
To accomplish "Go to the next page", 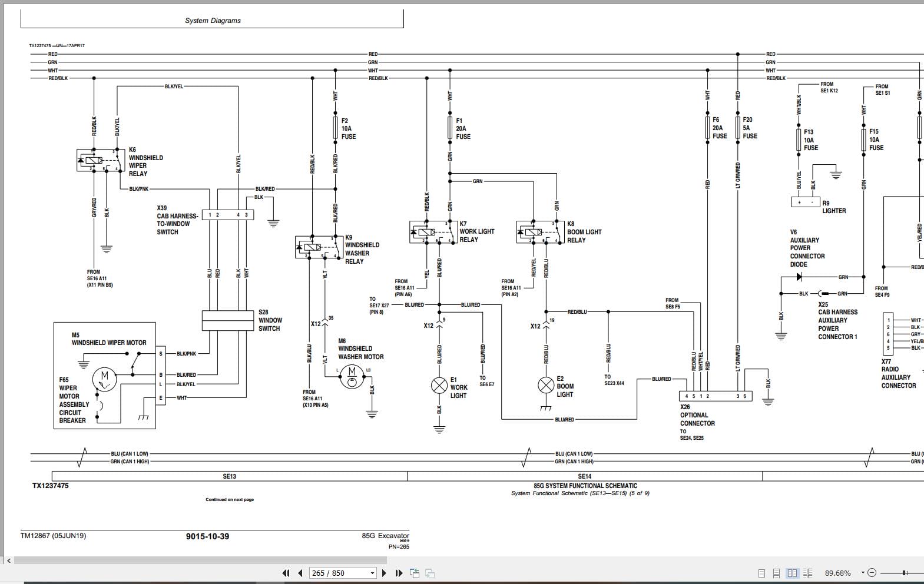I will pos(385,573).
